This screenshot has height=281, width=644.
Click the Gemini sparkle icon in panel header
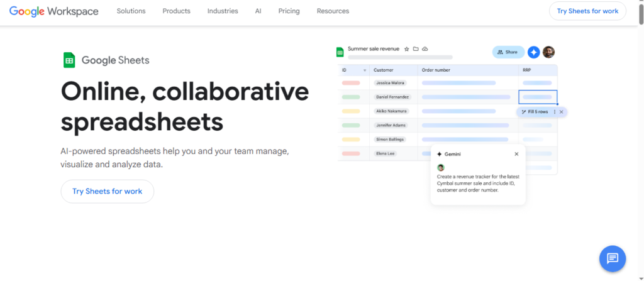[x=440, y=154]
